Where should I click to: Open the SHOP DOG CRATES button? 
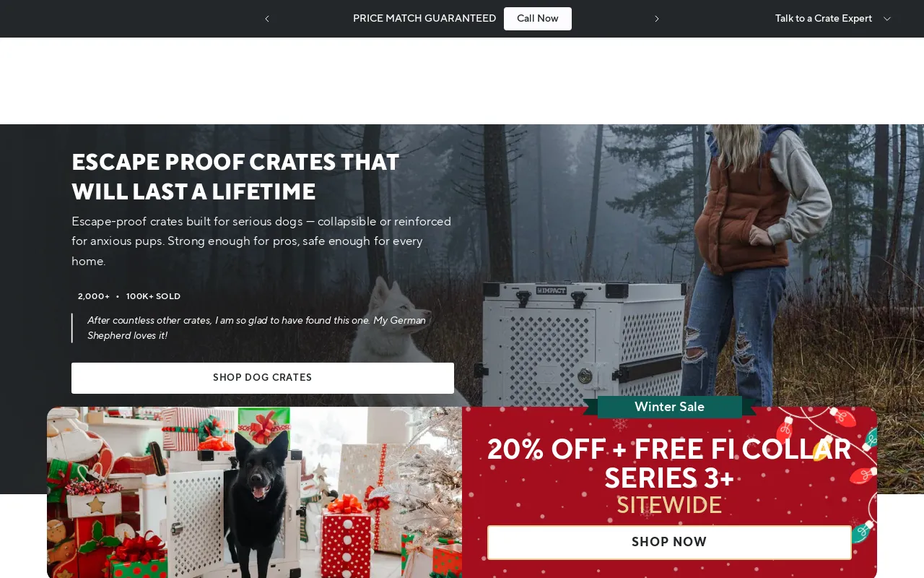[263, 378]
